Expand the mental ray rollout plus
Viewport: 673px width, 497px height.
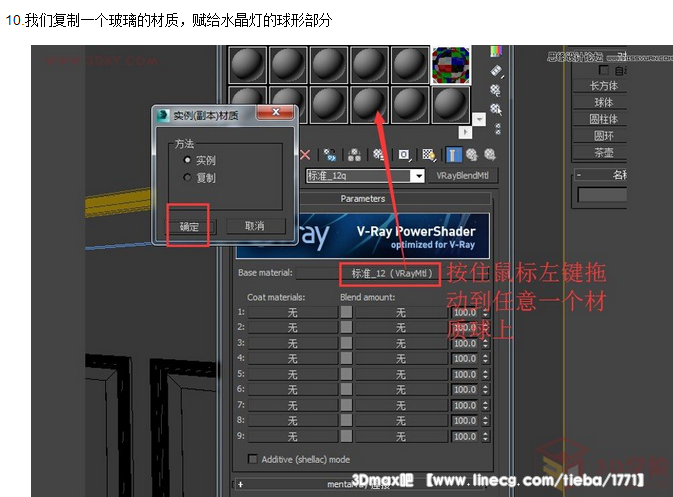(x=241, y=485)
